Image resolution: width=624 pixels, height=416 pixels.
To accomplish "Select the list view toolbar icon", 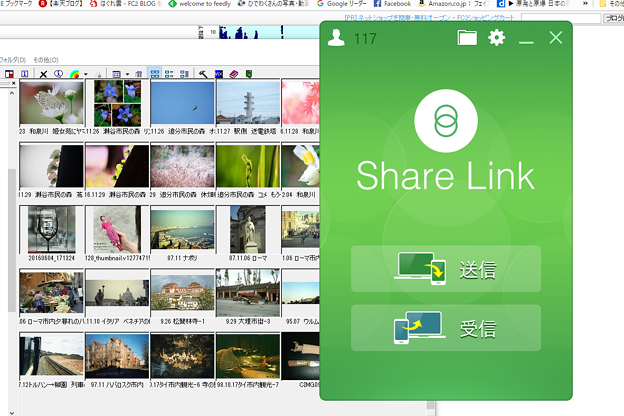I will pos(169,74).
